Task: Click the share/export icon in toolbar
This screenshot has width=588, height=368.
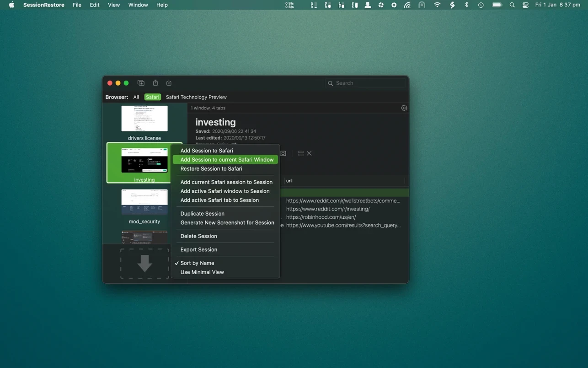Action: pos(155,83)
